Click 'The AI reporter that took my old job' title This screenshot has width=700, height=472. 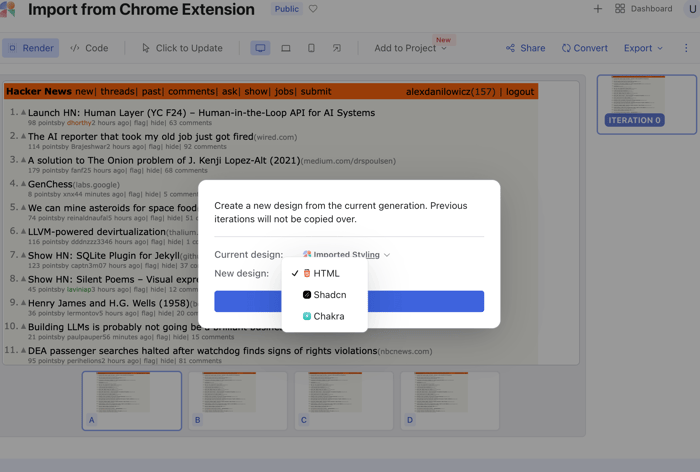[141, 136]
